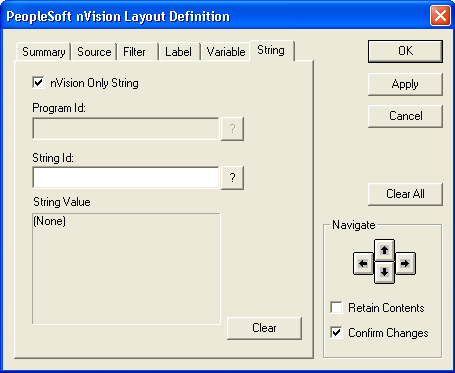Focus the String Id input field
This screenshot has width=455, height=373.
click(126, 178)
